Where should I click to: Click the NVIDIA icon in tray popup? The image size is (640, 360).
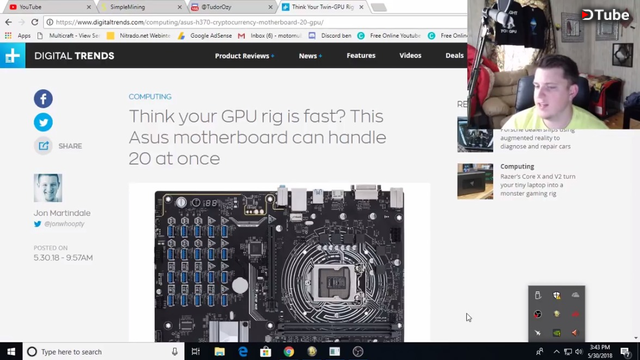556,333
